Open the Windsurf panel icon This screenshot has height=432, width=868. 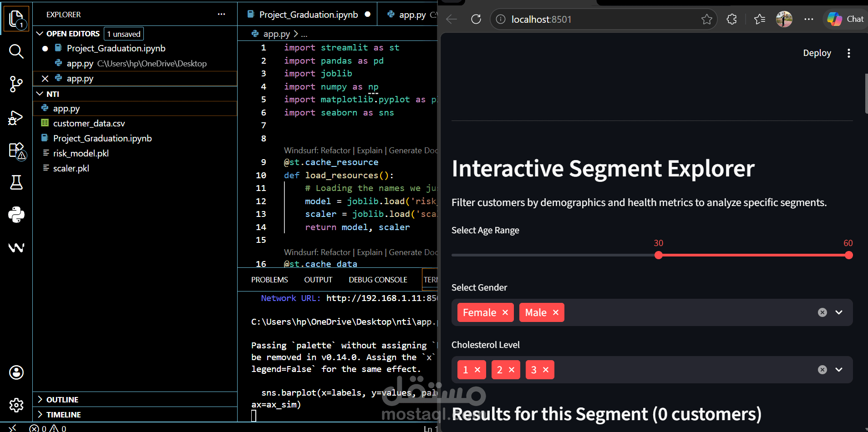pos(16,247)
